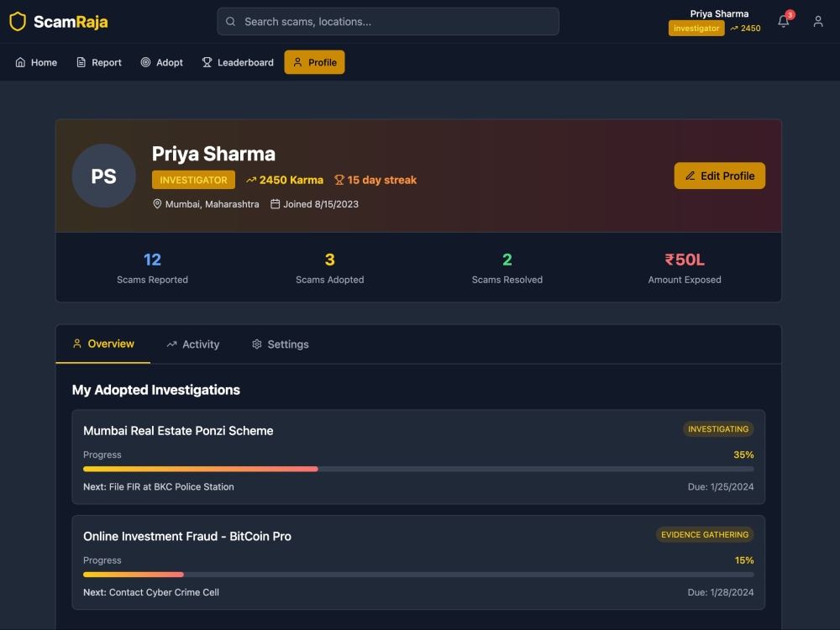Click the large Priya Sharma profile name

pos(213,154)
